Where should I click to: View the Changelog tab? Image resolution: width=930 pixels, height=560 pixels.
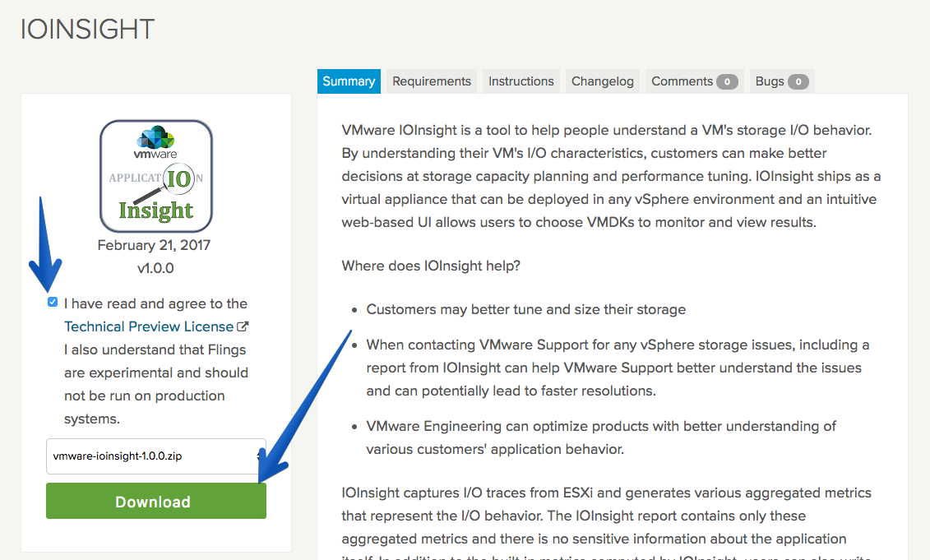602,81
